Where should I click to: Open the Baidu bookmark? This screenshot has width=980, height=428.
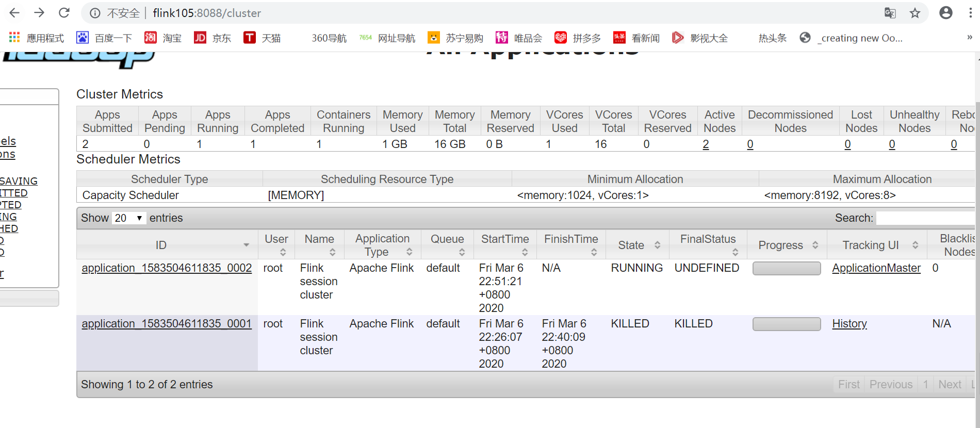[x=104, y=38]
